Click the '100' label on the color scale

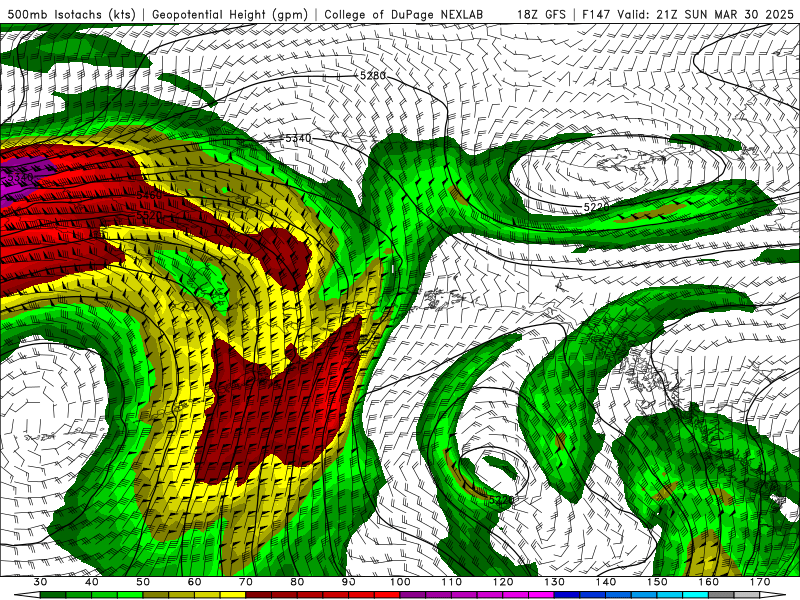click(x=400, y=582)
